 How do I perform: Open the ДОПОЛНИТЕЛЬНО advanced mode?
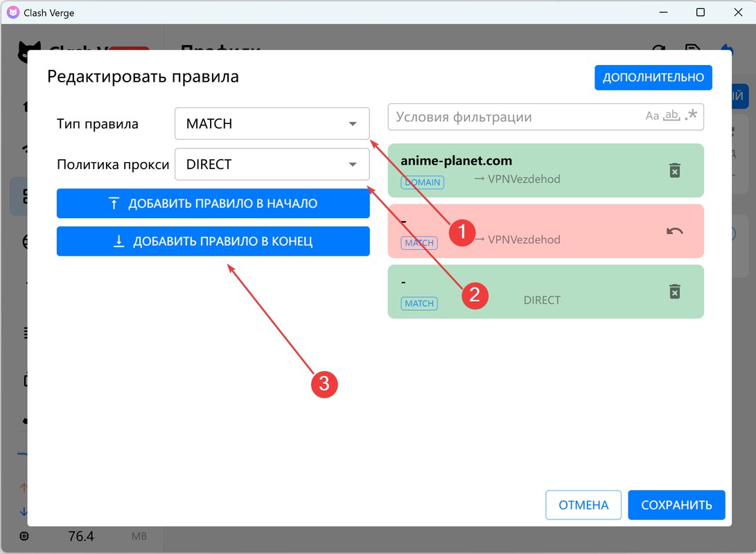click(x=653, y=78)
